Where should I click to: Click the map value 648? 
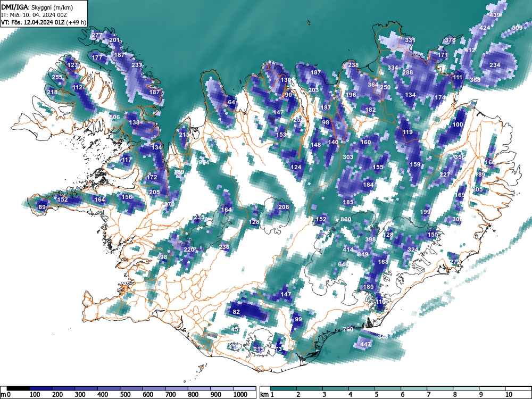pos(343,264)
